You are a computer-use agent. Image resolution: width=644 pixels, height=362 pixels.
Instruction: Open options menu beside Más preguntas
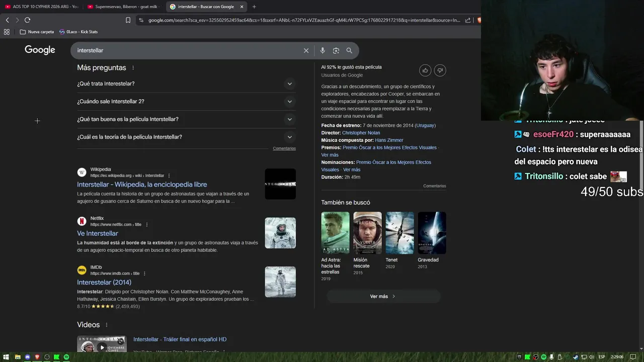[x=133, y=68]
